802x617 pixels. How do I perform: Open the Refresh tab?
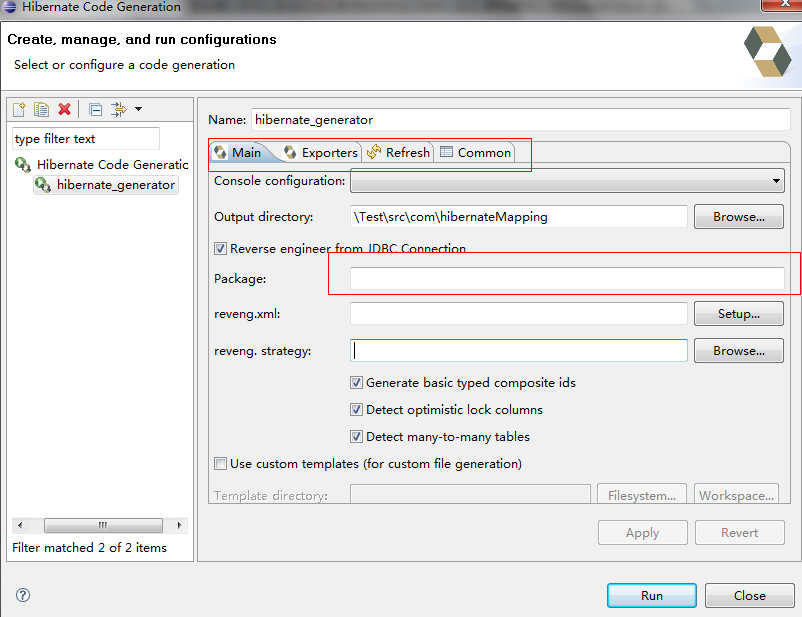(398, 152)
